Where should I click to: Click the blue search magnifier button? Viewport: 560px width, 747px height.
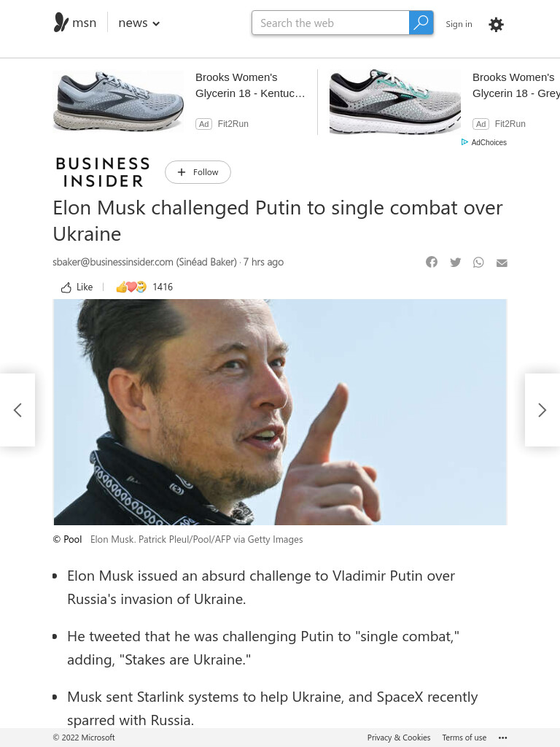pyautogui.click(x=421, y=23)
